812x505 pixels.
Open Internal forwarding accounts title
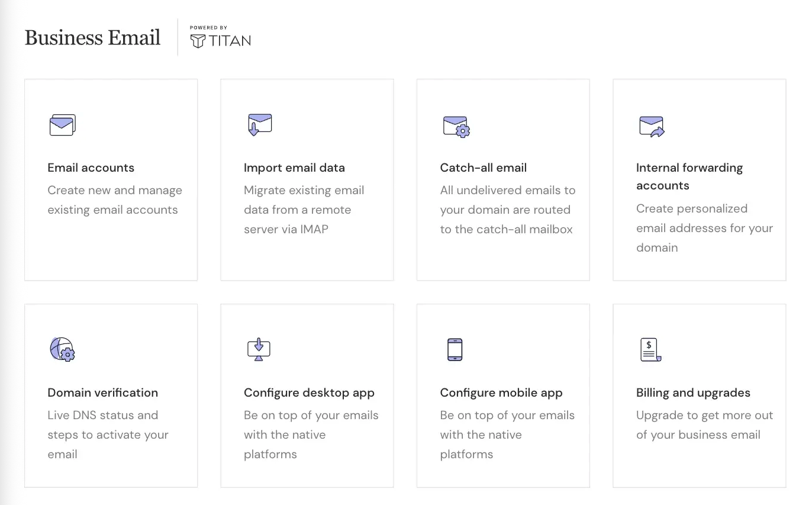point(689,176)
